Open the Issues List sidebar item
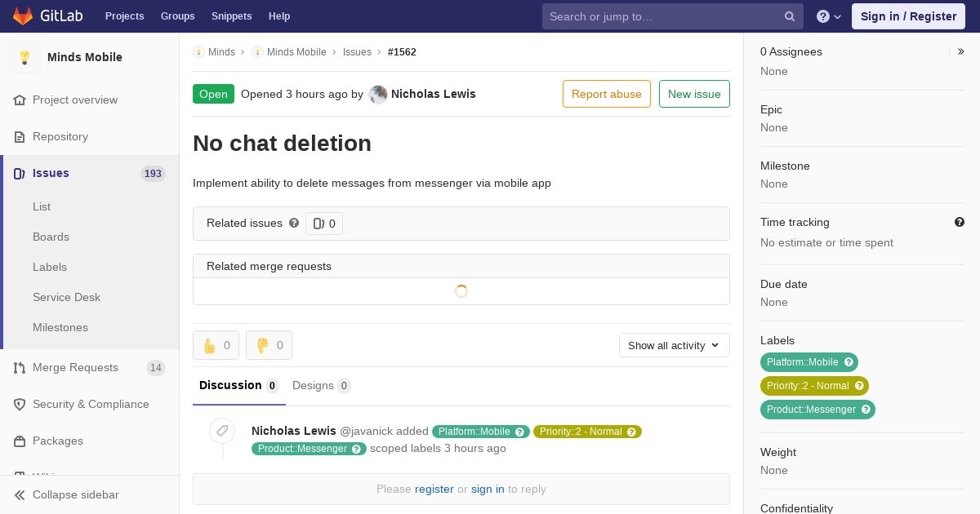This screenshot has height=514, width=980. pos(42,206)
